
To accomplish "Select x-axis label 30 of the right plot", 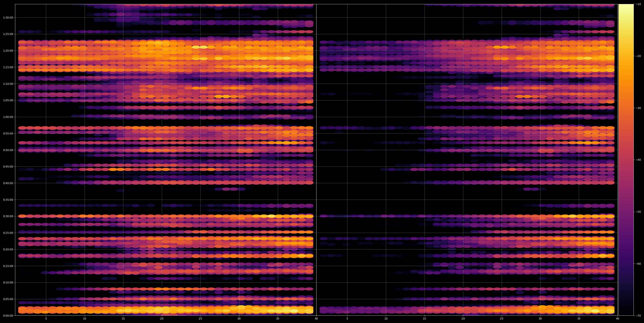I will point(540,319).
